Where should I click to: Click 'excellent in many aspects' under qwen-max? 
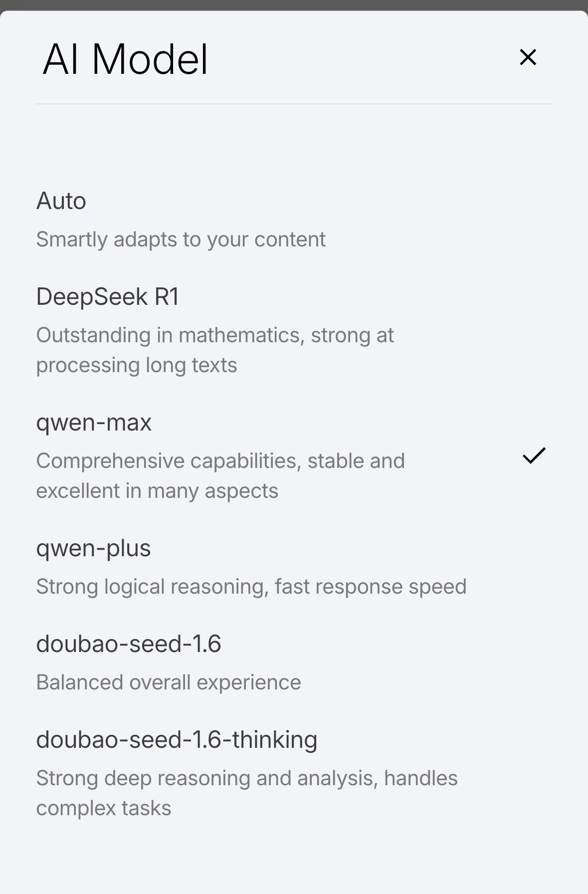[157, 491]
